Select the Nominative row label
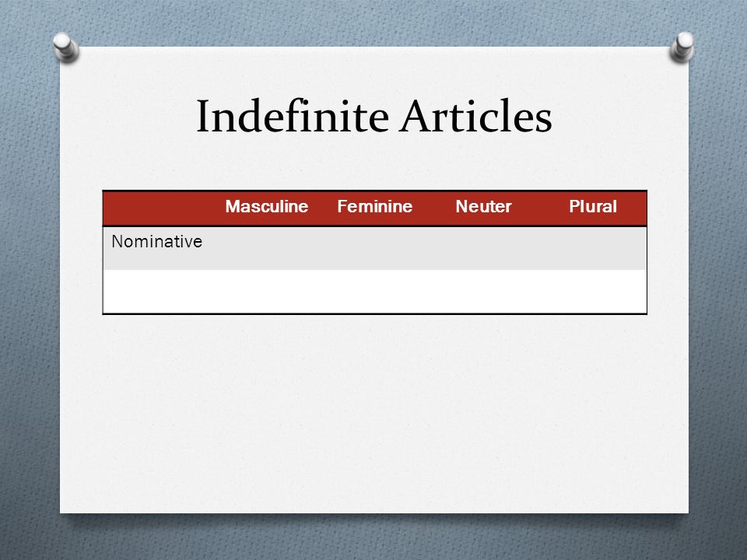 coord(156,241)
